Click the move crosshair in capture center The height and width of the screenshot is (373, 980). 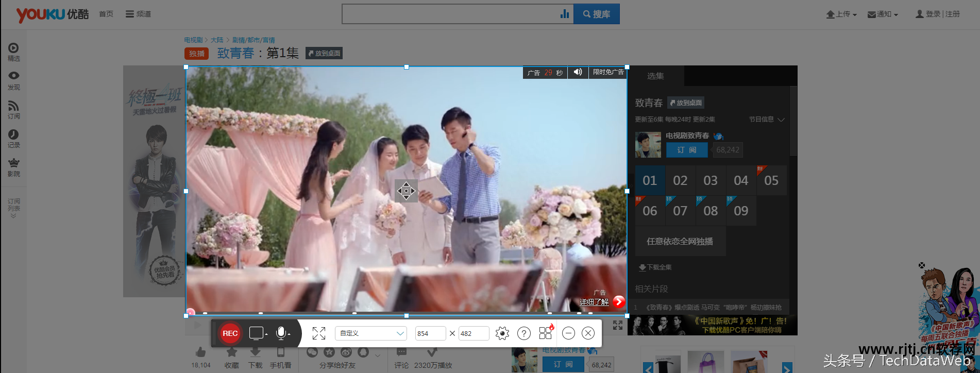(406, 191)
